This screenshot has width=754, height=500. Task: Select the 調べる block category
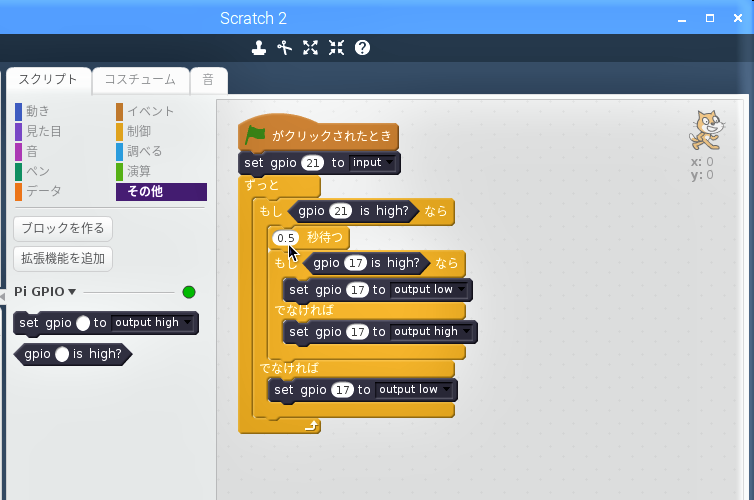tap(139, 151)
